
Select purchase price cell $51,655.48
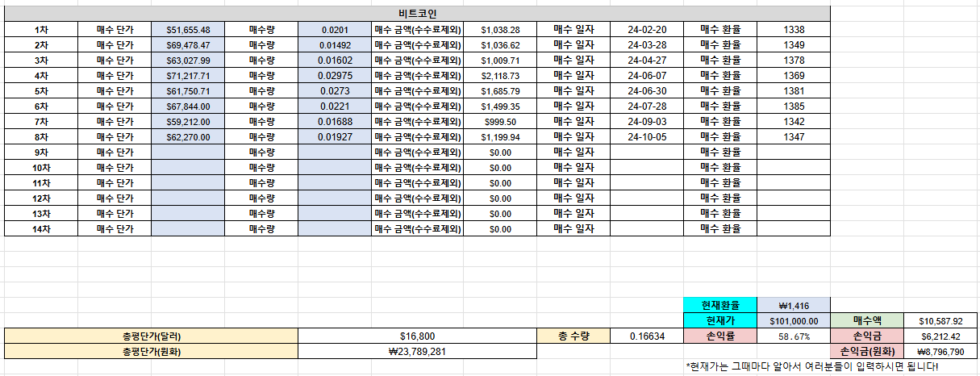(x=188, y=30)
